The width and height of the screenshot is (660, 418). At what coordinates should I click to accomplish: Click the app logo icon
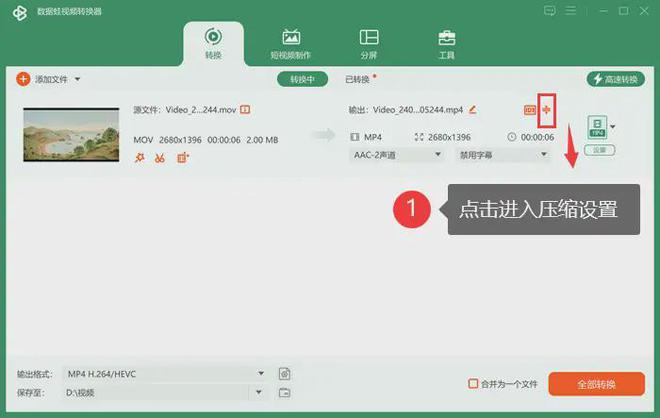(x=19, y=12)
